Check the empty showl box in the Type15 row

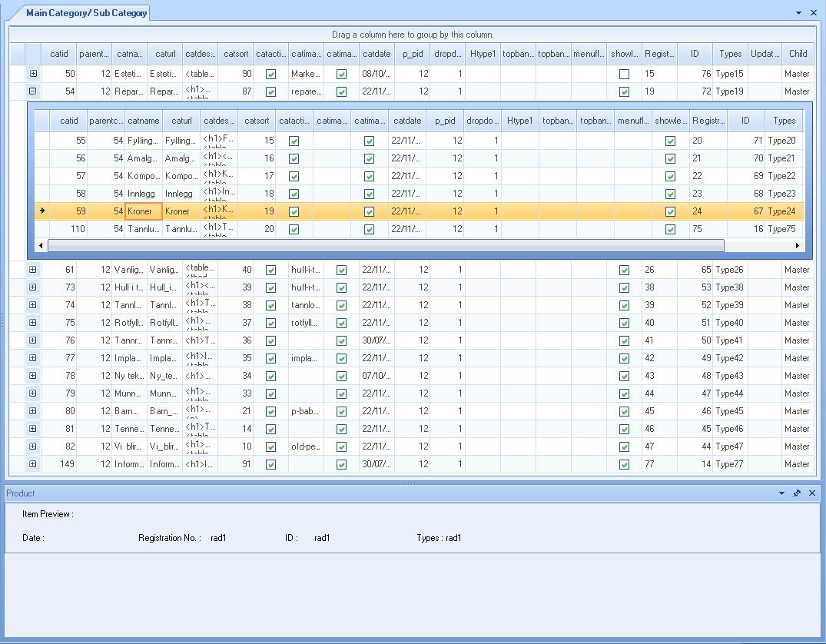[624, 75]
